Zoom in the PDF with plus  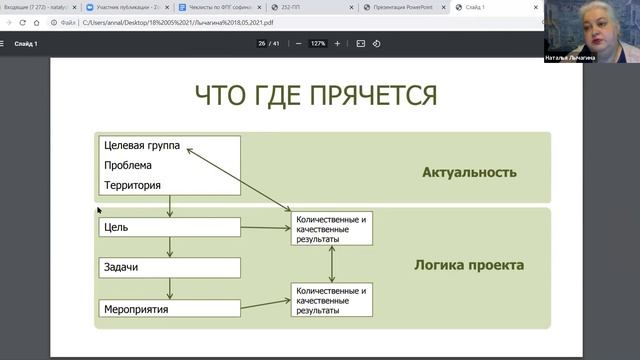[337, 44]
